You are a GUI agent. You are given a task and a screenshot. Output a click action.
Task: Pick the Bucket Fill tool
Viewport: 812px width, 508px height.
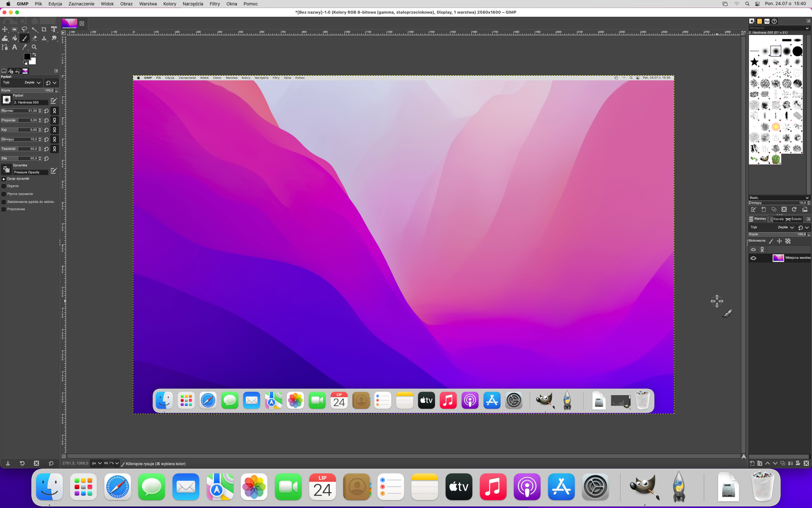point(14,38)
